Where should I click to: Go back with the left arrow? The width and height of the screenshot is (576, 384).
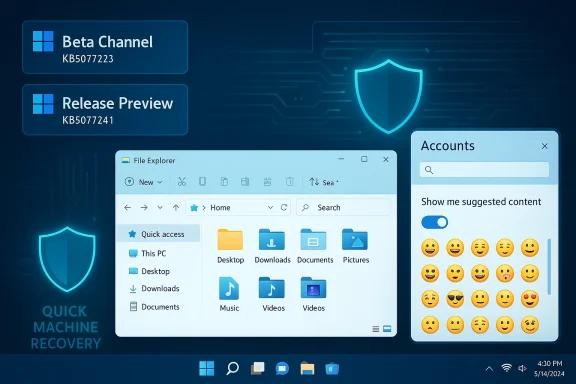[x=127, y=208]
